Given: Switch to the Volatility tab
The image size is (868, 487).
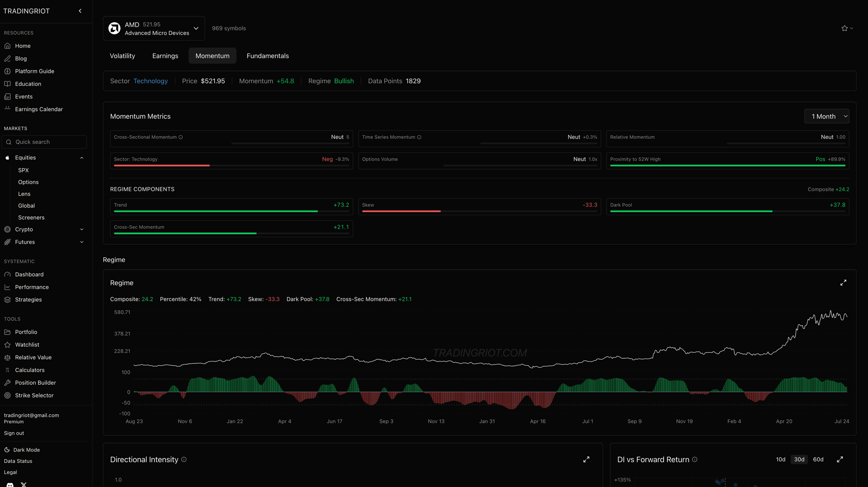Looking at the screenshot, I should (122, 56).
